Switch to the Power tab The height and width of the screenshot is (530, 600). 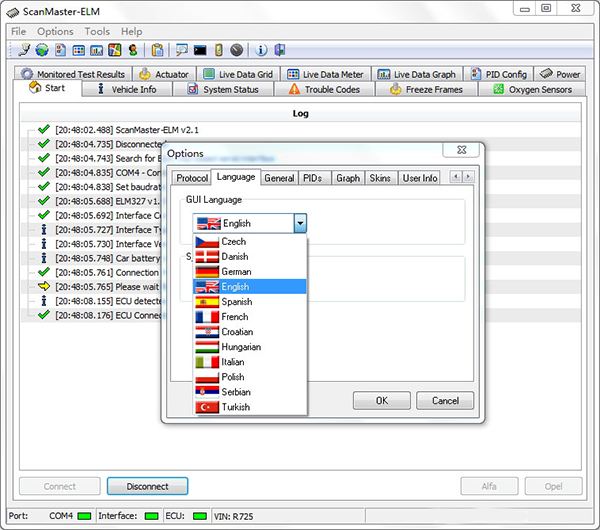(560, 74)
